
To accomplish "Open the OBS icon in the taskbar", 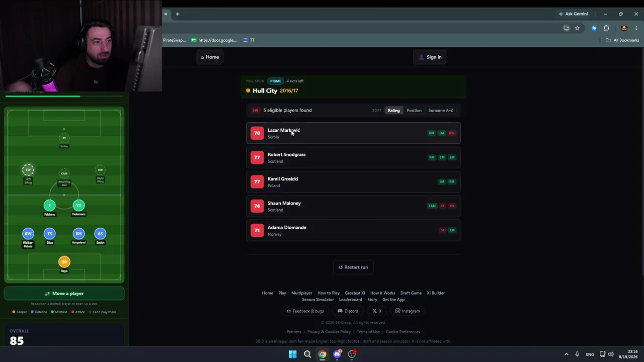I will [x=352, y=354].
